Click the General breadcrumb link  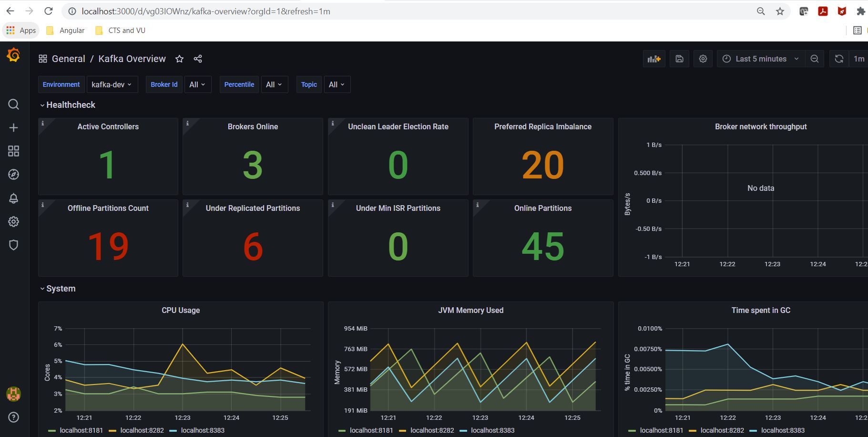click(x=68, y=58)
